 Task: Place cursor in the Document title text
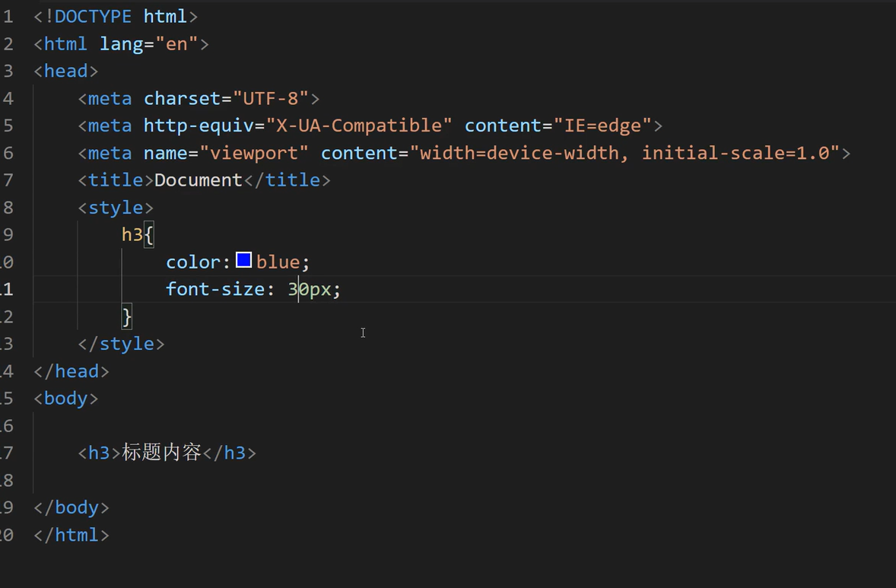pyautogui.click(x=198, y=180)
